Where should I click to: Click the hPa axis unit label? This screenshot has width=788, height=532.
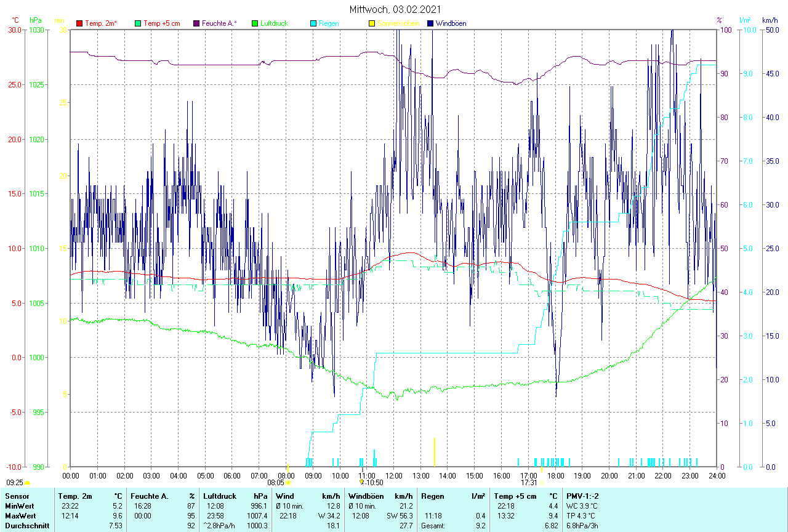[x=35, y=20]
